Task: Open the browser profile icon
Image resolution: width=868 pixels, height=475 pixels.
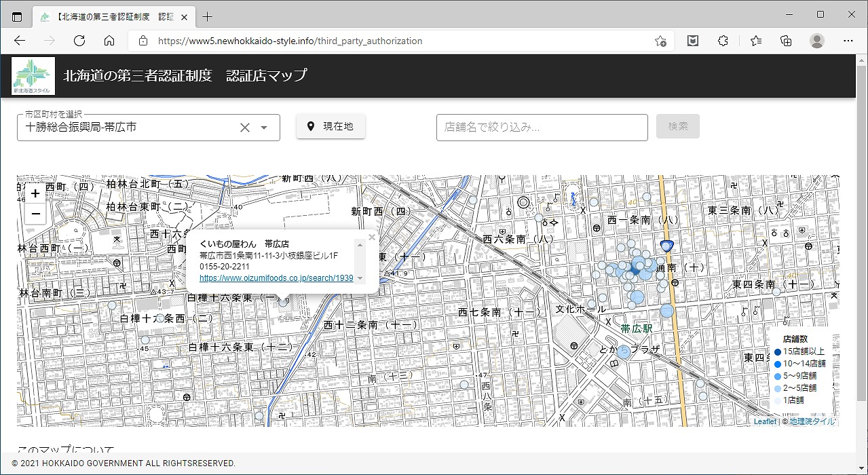Action: pos(817,41)
